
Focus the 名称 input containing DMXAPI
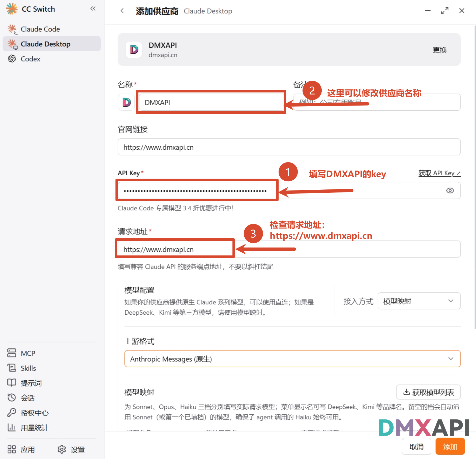[x=211, y=102]
